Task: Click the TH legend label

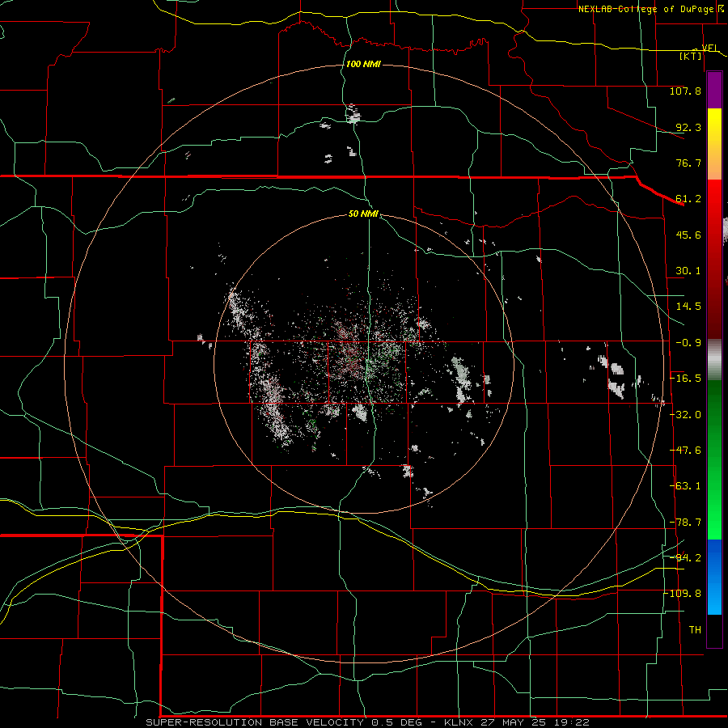Action: (x=695, y=630)
